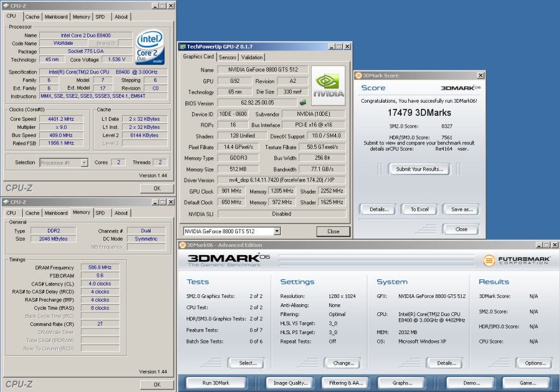Click Save as button in 3DMark Score
The image size is (560, 392).
tap(462, 210)
